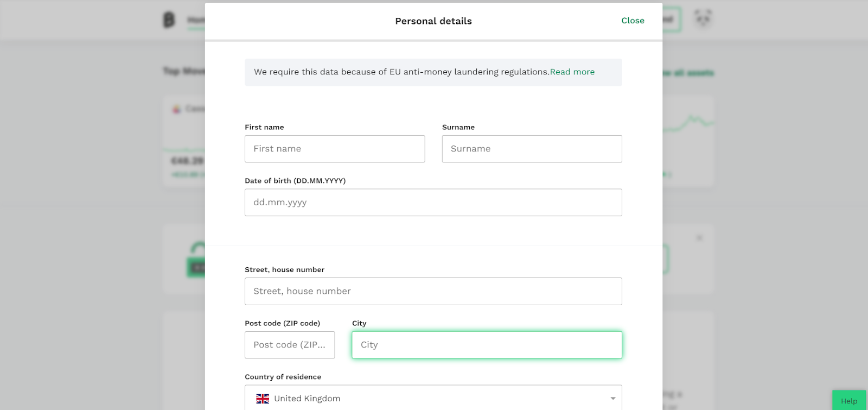Expand the country list via the caret arrow
Screen dimensions: 868x410
click(x=612, y=399)
